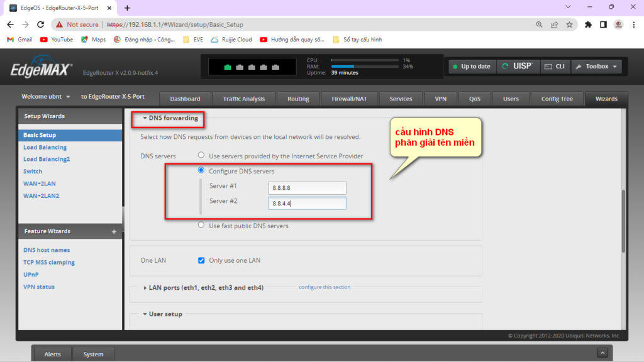Open the Gmail bookmark

19,39
